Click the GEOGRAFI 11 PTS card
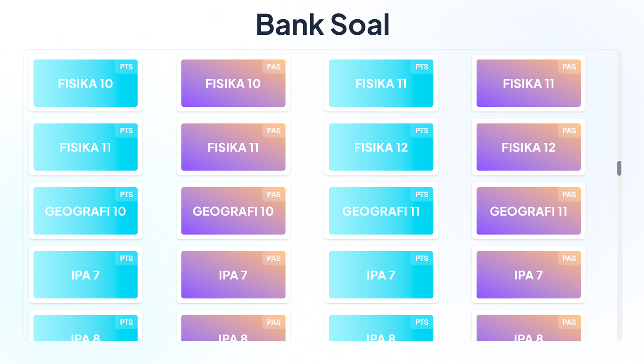This screenshot has height=364, width=644. click(381, 211)
